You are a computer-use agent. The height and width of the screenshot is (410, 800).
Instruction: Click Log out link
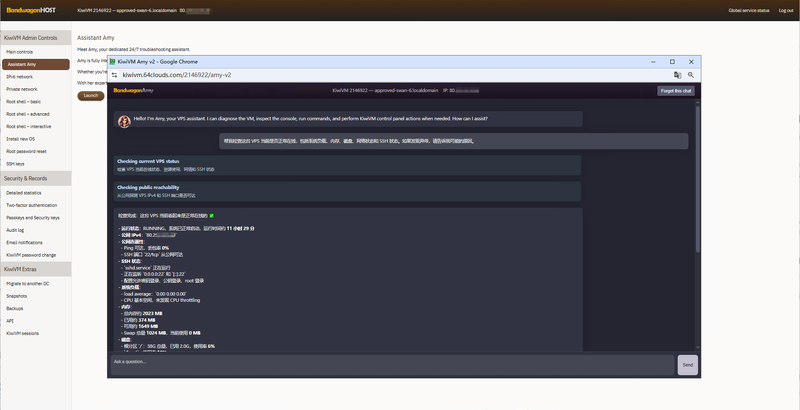pos(786,10)
